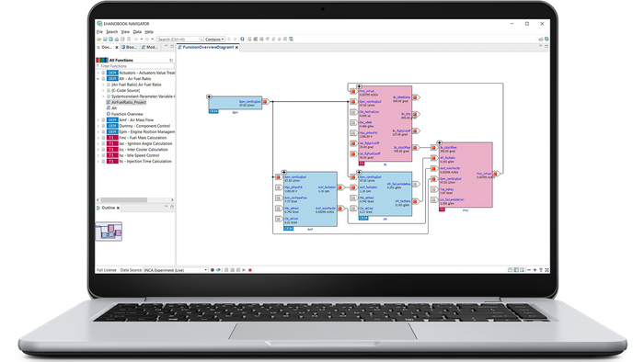The width and height of the screenshot is (644, 362).
Task: Click the plus expand icon on Fmc block
Action: coord(439,143)
